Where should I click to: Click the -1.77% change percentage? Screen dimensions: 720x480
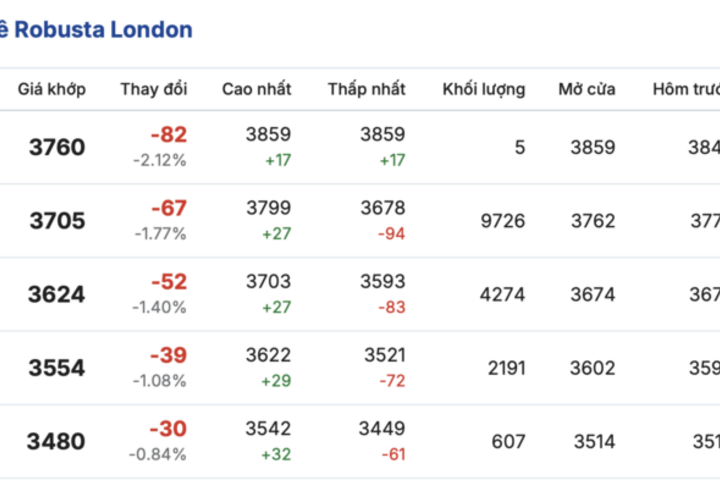click(x=160, y=234)
